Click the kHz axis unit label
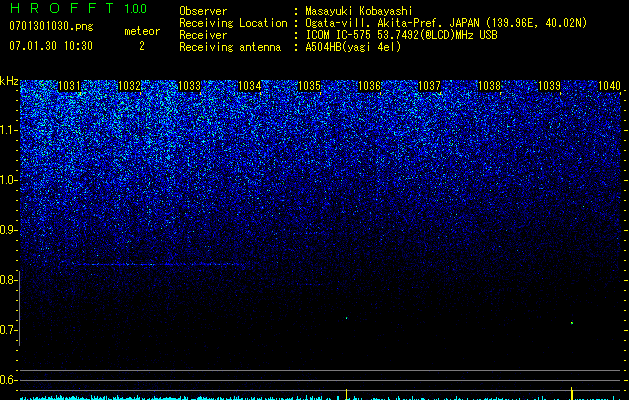This screenshot has height=400, width=629. coord(9,81)
